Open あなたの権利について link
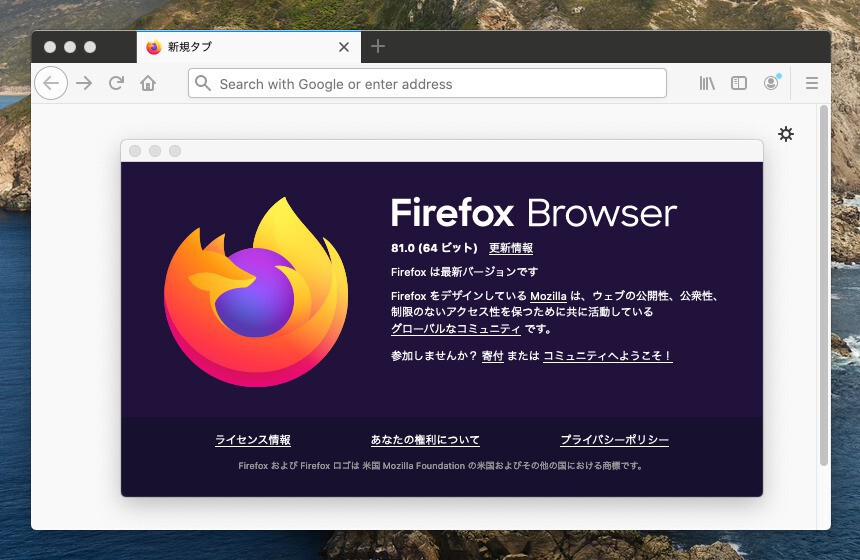Image resolution: width=860 pixels, height=560 pixels. (425, 439)
